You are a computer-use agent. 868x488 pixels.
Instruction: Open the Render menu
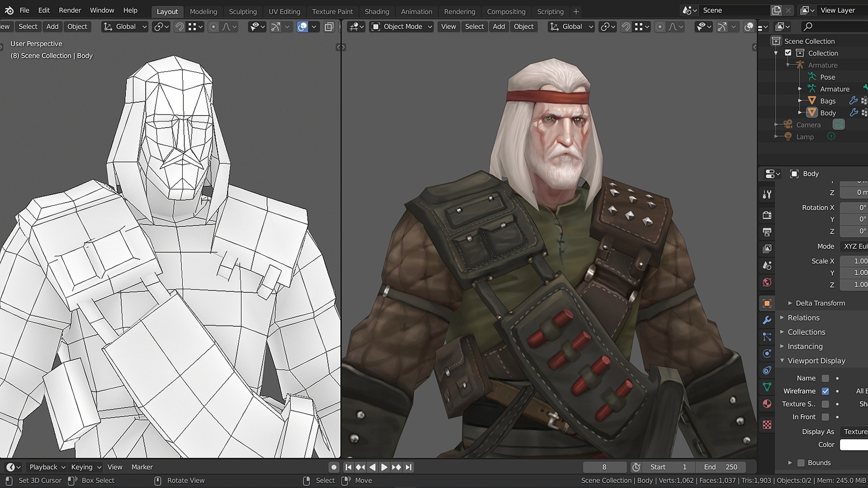(69, 10)
